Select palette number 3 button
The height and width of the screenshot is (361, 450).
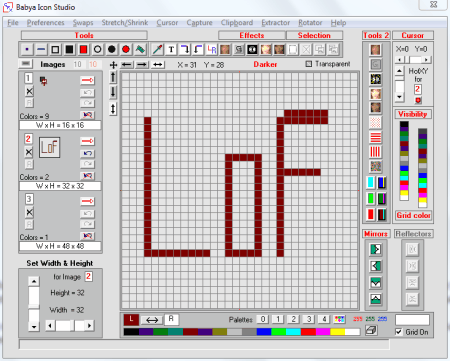point(309,319)
